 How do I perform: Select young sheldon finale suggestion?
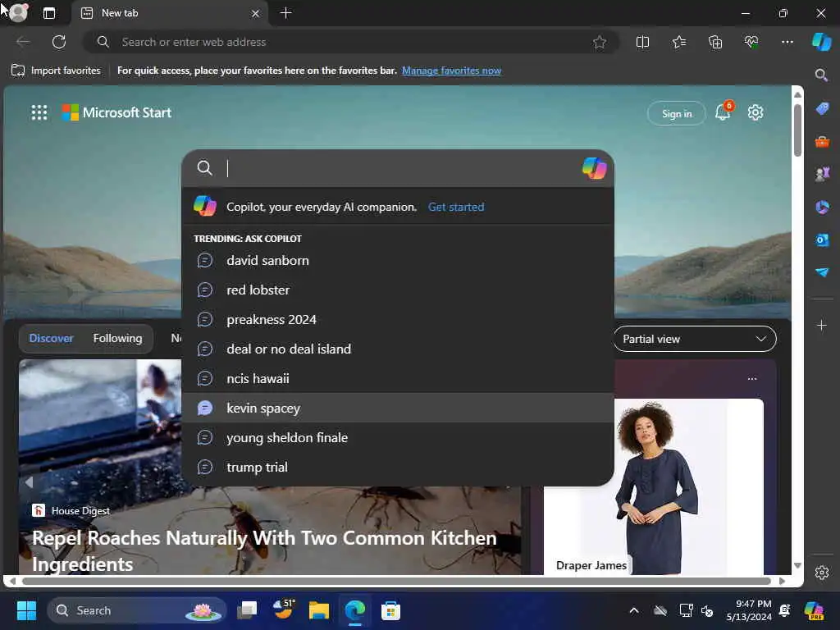(398, 437)
